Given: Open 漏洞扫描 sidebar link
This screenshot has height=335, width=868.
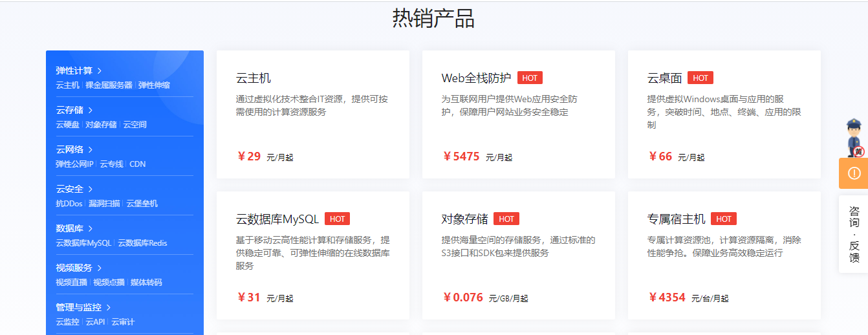Looking at the screenshot, I should pyautogui.click(x=104, y=203).
